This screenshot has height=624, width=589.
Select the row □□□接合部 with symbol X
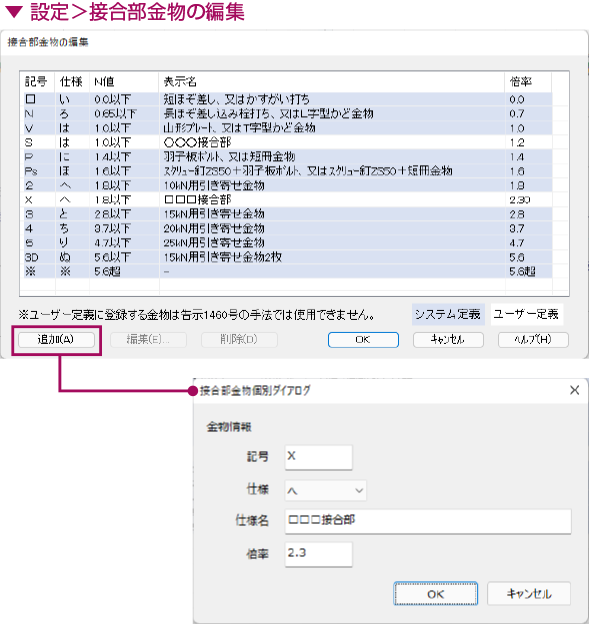(x=288, y=200)
